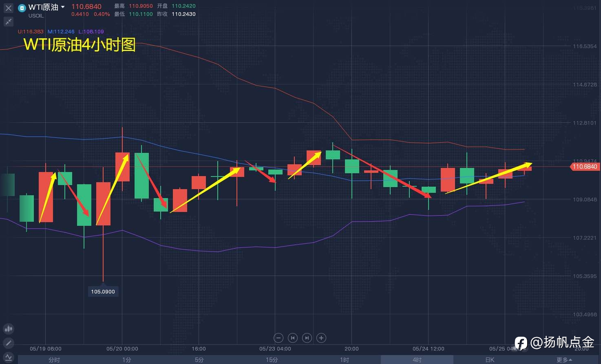Switch to the 15分 timeframe tab
This screenshot has width=601, height=364.
coord(272,360)
